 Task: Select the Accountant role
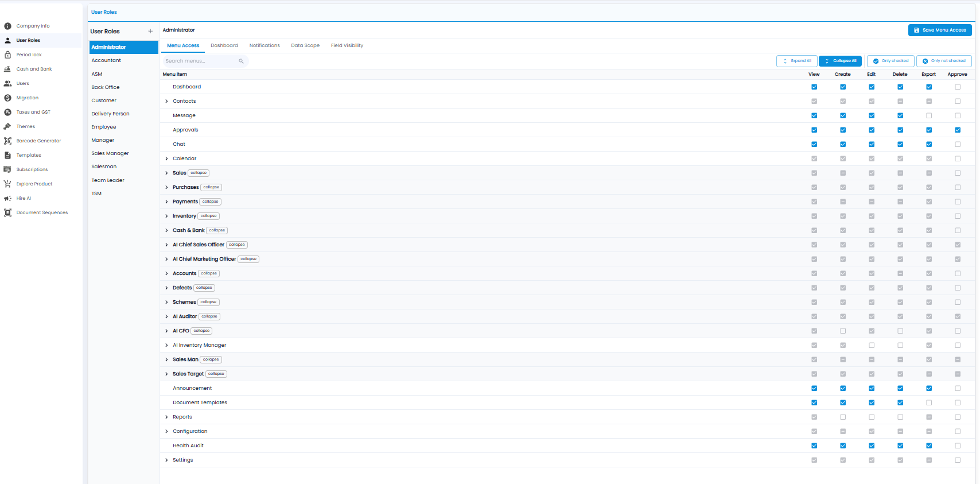(x=124, y=60)
